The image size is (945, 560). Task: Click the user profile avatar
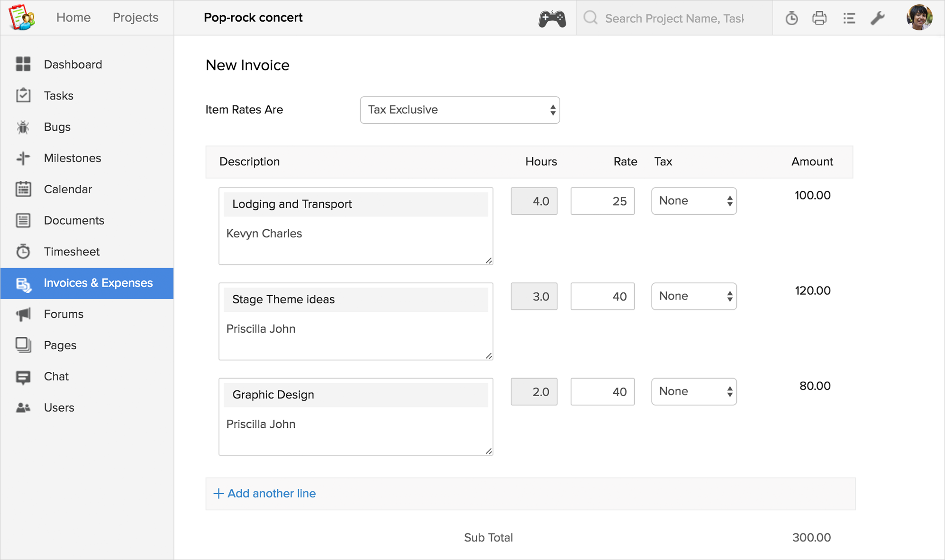click(919, 18)
